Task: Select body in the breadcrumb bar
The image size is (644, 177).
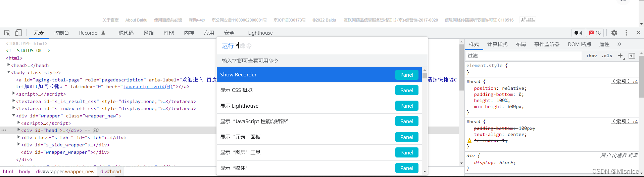Action: [x=24, y=171]
